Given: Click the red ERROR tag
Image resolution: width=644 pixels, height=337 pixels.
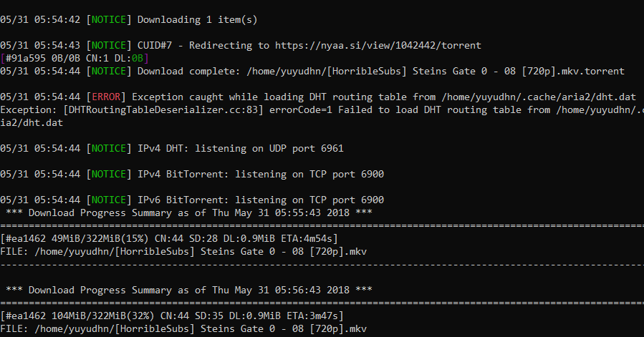Looking at the screenshot, I should (x=106, y=97).
